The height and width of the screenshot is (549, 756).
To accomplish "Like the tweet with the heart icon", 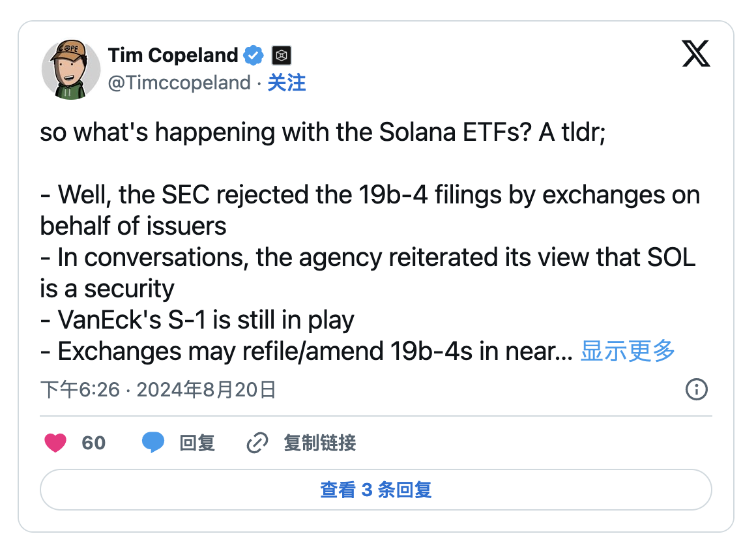I will tap(56, 443).
